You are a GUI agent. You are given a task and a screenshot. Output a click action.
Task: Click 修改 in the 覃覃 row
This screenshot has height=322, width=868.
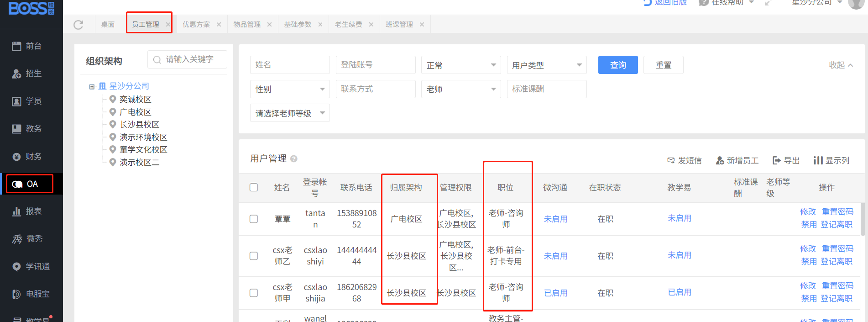click(808, 211)
